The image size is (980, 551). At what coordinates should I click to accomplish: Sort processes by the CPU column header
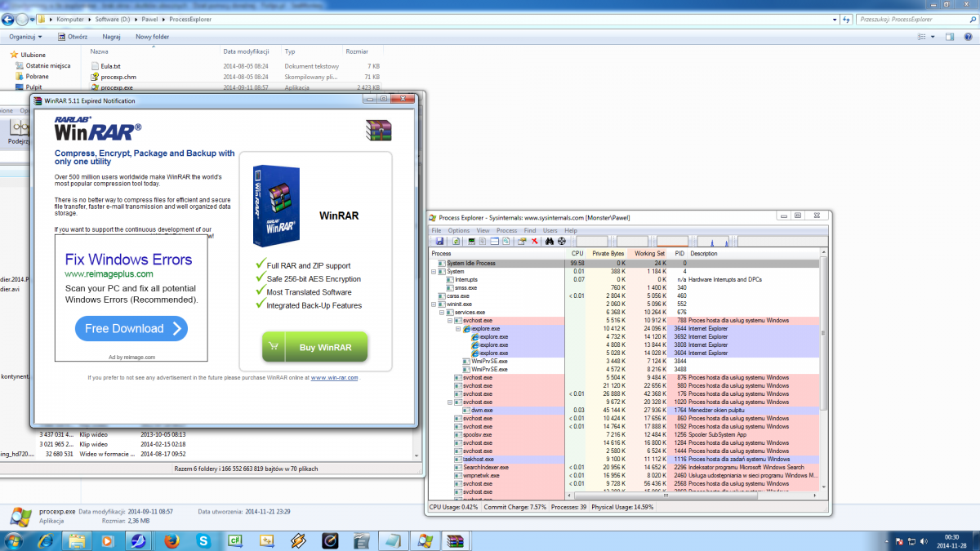577,254
